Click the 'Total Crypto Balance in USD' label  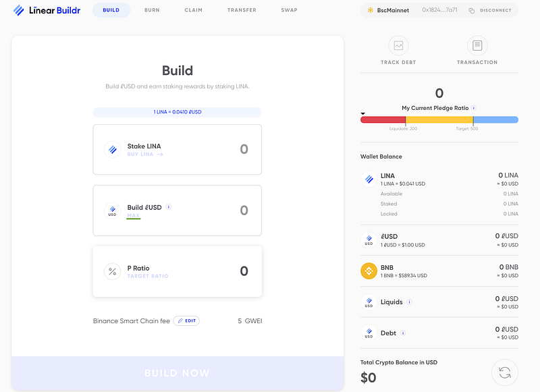coord(399,362)
